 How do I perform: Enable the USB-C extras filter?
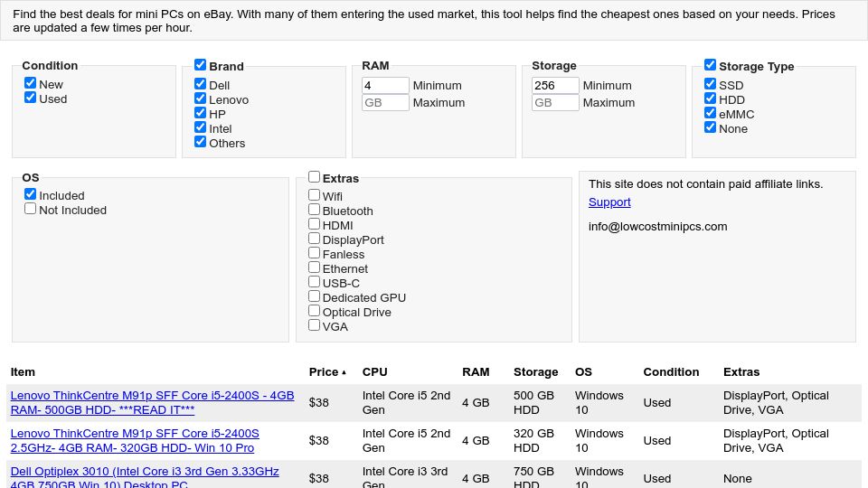point(314,282)
